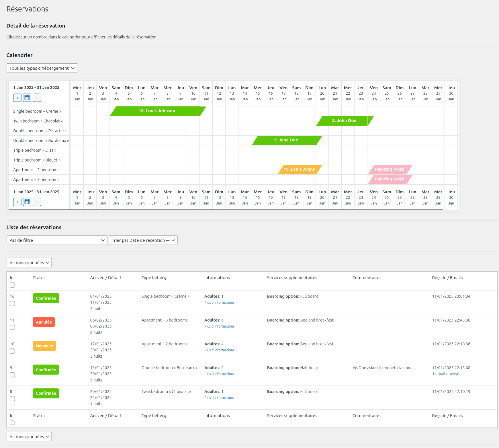Screen dimensions: 499x448
Task: Tick the checkbox for reservation 16
Action: click(12, 303)
